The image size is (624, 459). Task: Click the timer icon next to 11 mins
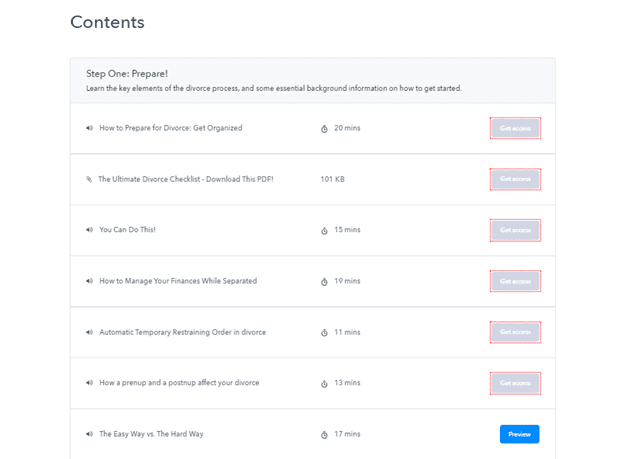tap(324, 332)
